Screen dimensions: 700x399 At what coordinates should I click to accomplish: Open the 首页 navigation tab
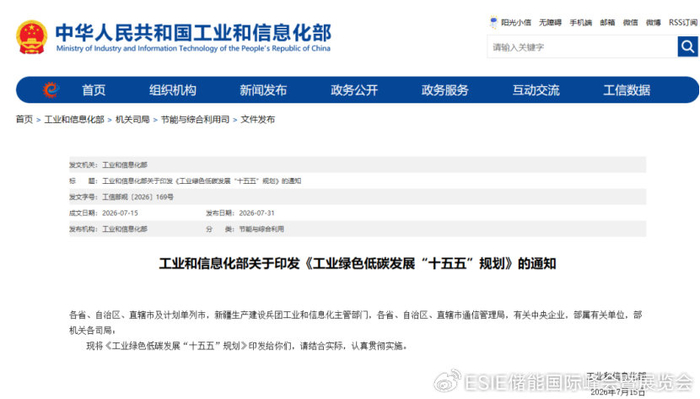click(94, 90)
